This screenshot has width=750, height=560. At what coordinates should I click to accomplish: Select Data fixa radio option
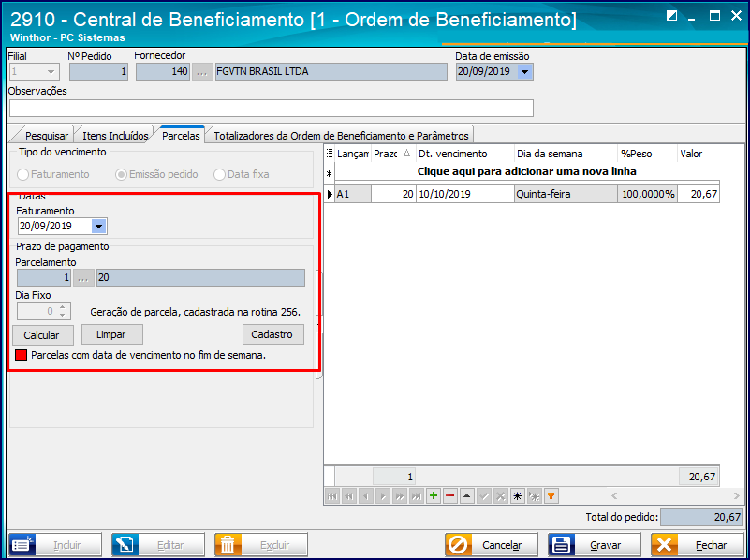[219, 174]
